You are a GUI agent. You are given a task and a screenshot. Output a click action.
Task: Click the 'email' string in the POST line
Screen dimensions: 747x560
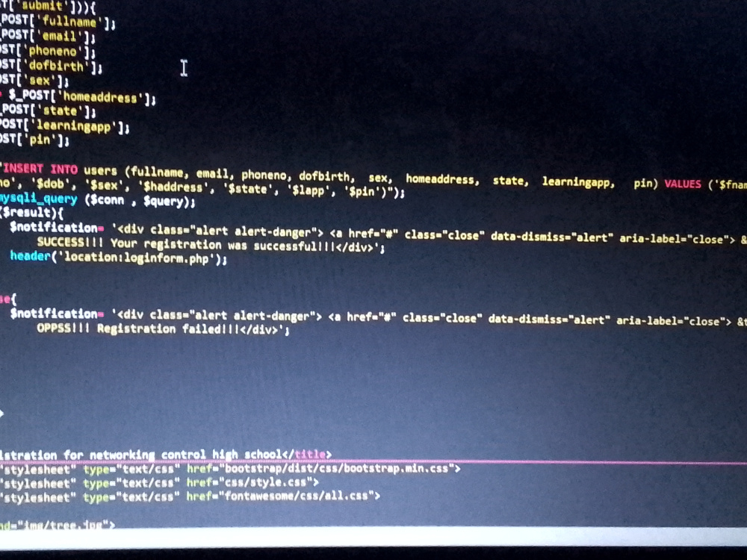pyautogui.click(x=58, y=36)
